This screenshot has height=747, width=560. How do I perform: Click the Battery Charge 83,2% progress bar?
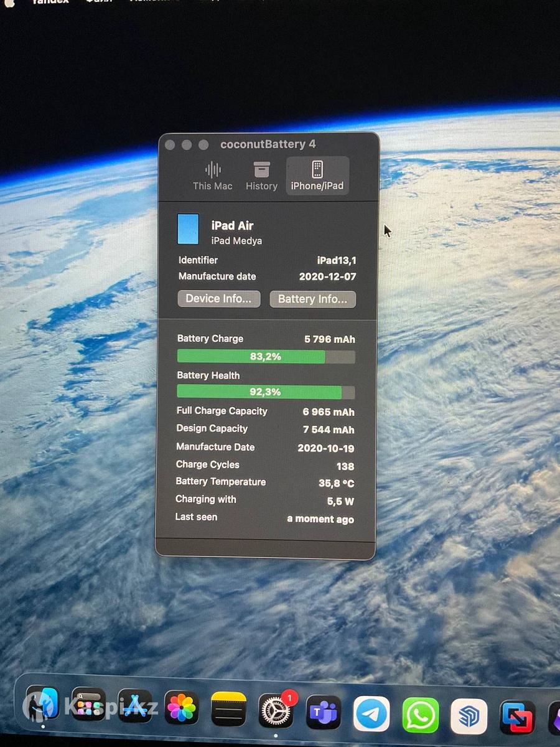tap(266, 357)
